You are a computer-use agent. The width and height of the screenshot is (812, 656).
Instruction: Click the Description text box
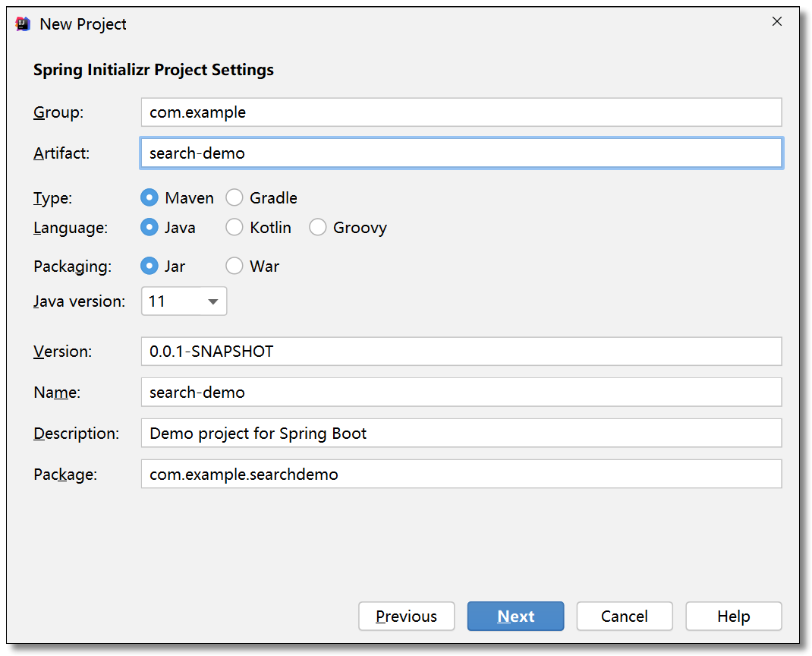(x=461, y=434)
